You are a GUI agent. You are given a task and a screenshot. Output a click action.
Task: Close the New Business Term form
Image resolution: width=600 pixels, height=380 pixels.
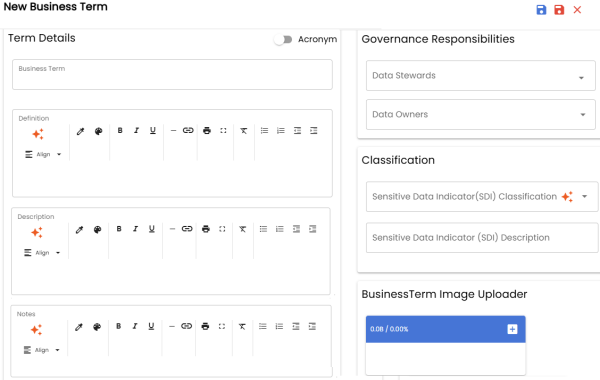[x=577, y=10]
